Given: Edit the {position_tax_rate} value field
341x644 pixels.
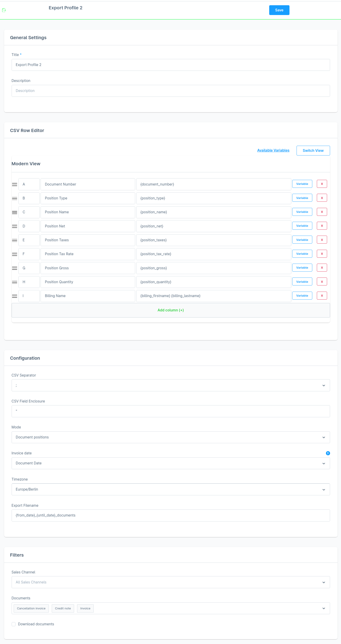Looking at the screenshot, I should pyautogui.click(x=214, y=254).
